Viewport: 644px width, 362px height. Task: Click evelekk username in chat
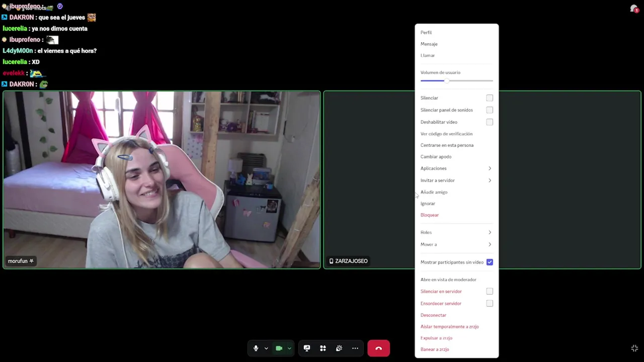click(13, 73)
